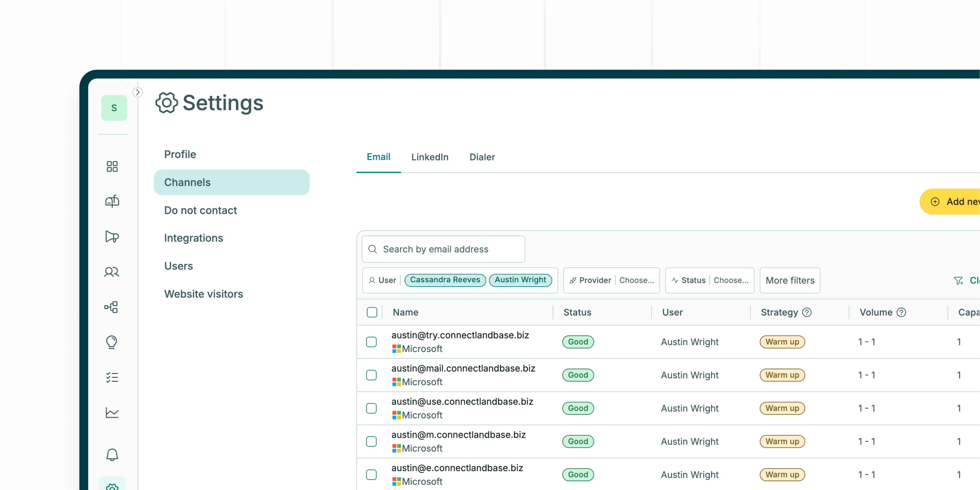Open the checklist tasks sidebar icon
980x490 pixels.
click(112, 377)
